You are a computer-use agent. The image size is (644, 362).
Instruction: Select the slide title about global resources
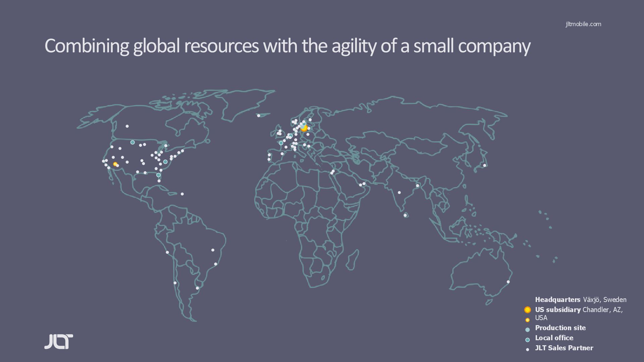point(287,46)
